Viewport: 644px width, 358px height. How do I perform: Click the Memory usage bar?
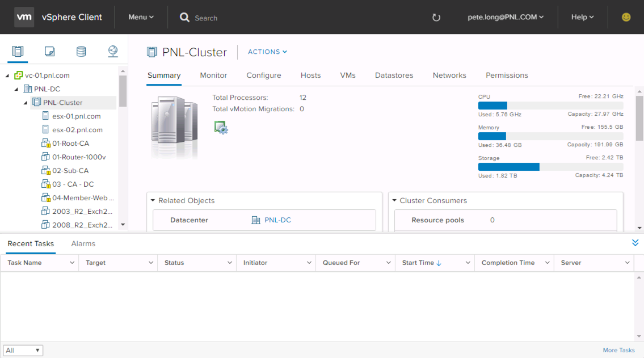pos(550,136)
